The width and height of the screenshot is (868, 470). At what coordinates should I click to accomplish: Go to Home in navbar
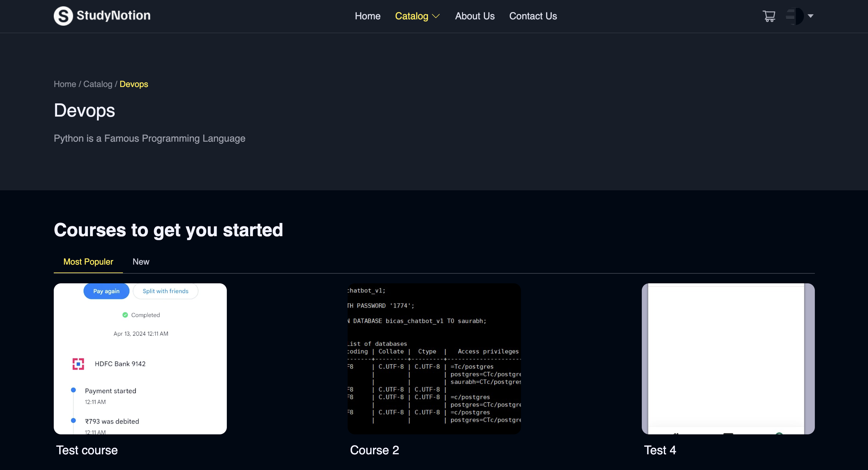pos(367,16)
